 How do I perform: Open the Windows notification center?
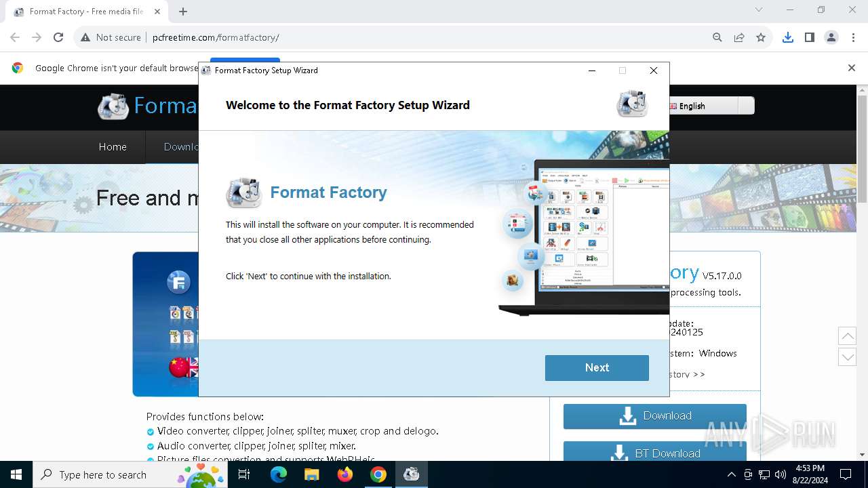click(x=846, y=474)
